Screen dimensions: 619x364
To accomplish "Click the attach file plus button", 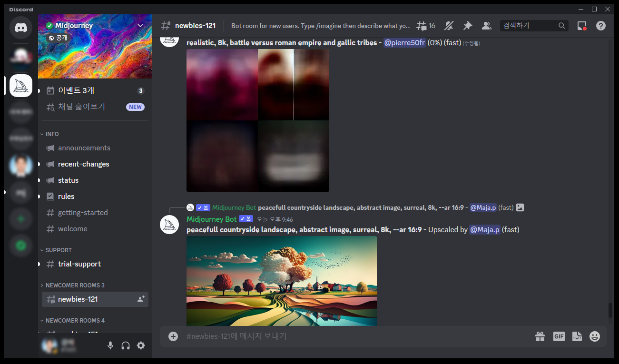I will [173, 336].
